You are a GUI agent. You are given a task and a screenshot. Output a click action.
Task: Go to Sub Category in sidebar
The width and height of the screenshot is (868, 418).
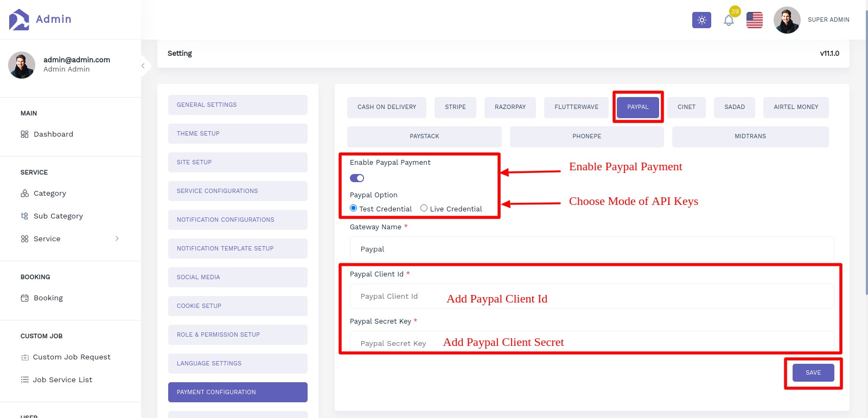[x=58, y=216]
